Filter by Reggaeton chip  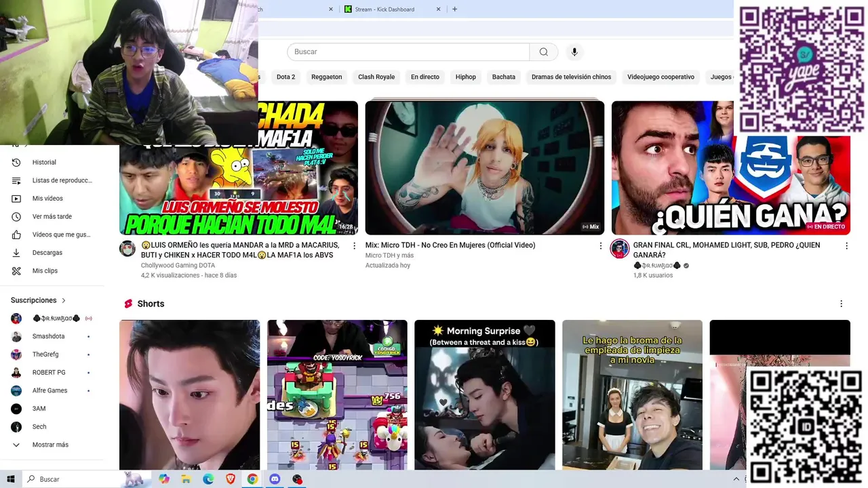click(327, 77)
